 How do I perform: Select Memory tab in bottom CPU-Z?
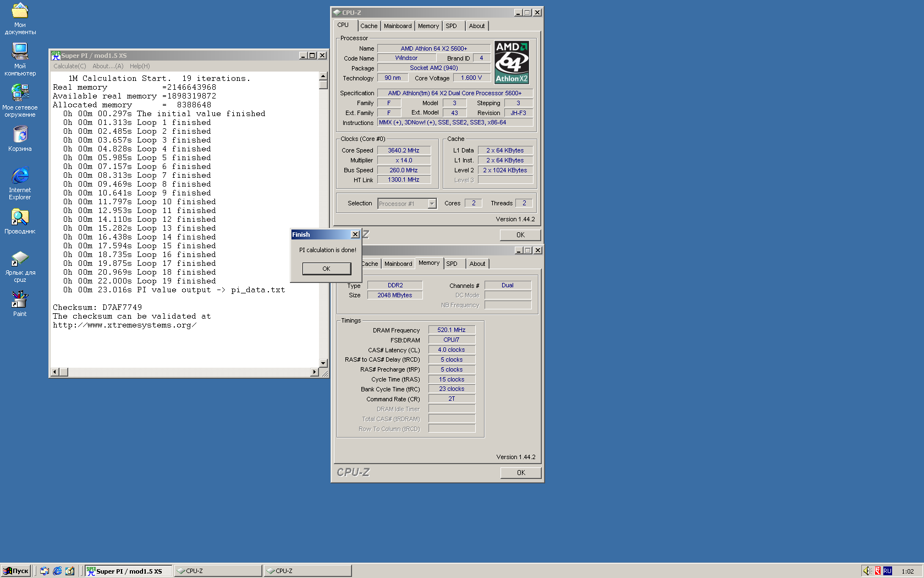click(x=429, y=263)
